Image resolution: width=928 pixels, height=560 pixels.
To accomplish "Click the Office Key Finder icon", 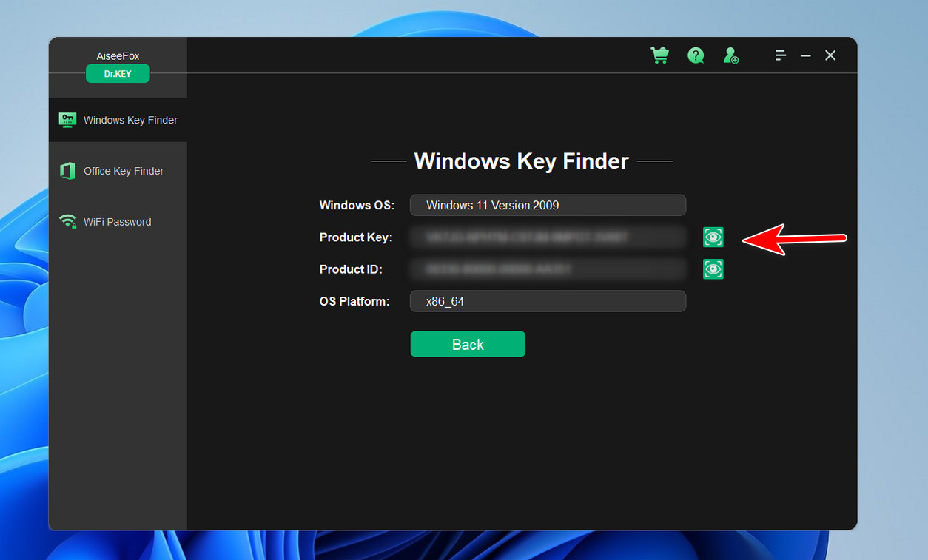I will click(67, 170).
